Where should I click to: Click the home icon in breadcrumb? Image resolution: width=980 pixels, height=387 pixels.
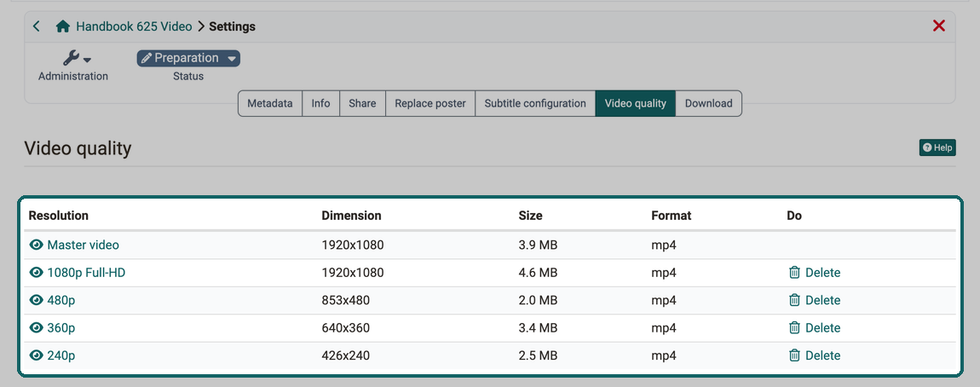tap(62, 26)
